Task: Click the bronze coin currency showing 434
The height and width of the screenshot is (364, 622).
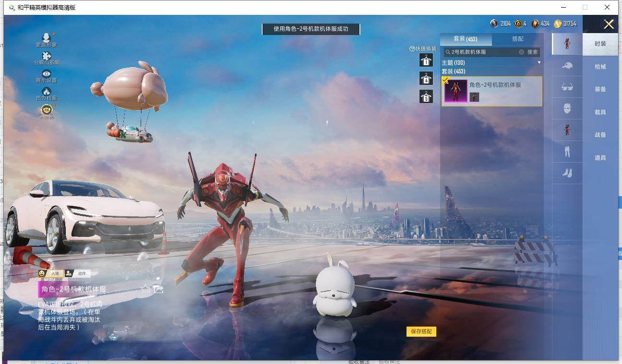Action: point(535,23)
